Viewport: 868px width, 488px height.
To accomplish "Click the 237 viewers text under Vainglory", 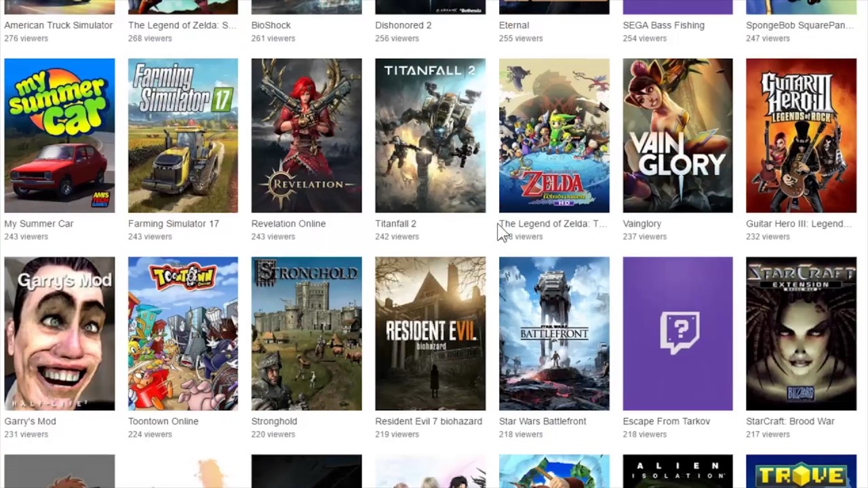I will coord(645,237).
